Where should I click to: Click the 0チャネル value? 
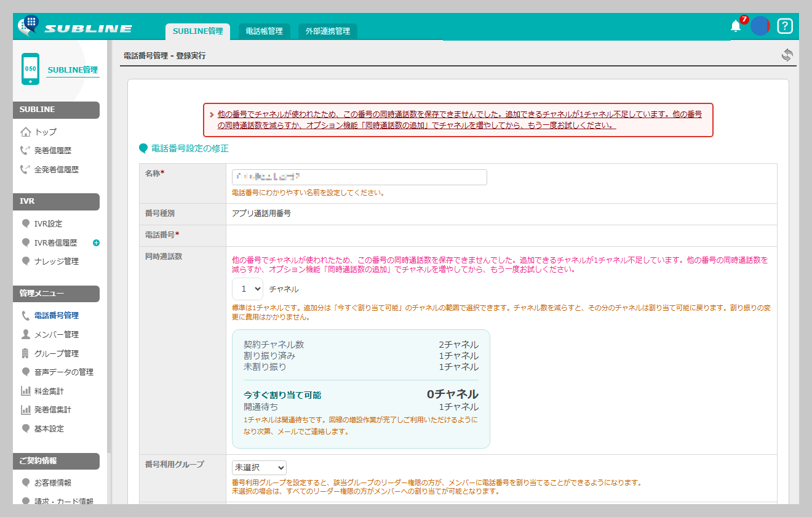[x=453, y=395]
